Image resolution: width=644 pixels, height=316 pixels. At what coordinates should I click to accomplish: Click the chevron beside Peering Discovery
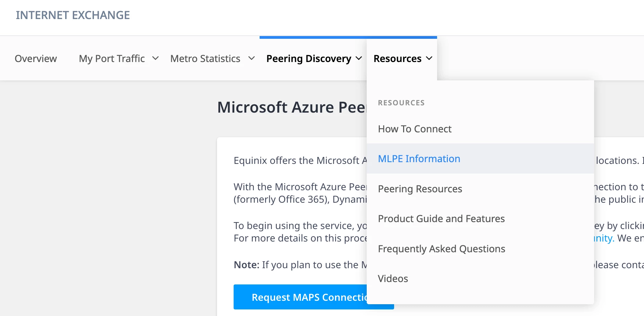pos(359,59)
